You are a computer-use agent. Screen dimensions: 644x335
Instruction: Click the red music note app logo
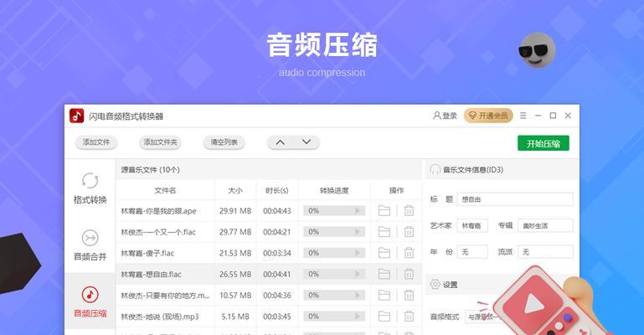click(76, 116)
